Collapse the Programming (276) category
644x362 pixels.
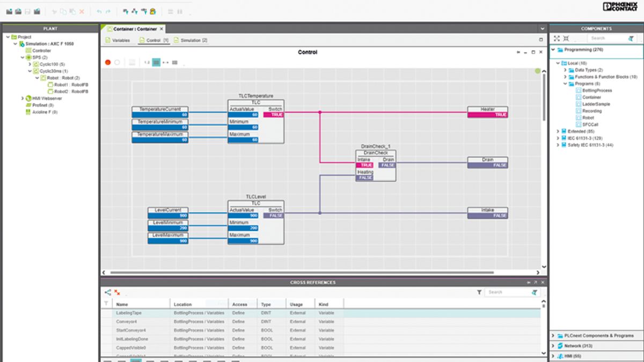pos(553,50)
